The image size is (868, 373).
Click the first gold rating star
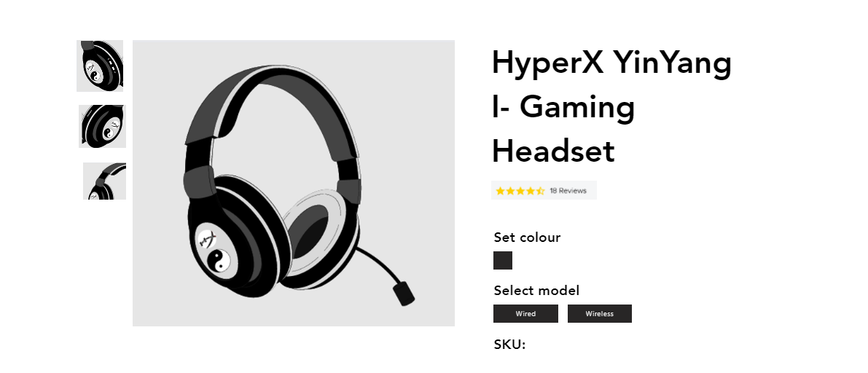[x=501, y=191]
